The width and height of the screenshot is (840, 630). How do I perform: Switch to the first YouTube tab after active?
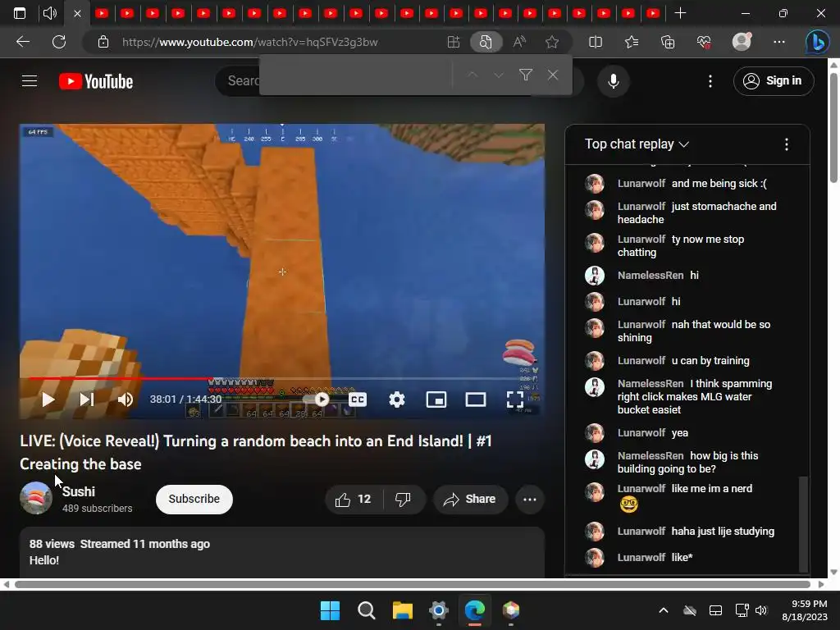pos(102,13)
